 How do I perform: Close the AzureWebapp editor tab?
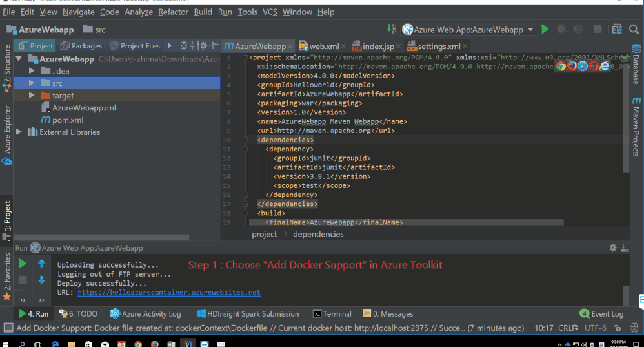pos(290,47)
